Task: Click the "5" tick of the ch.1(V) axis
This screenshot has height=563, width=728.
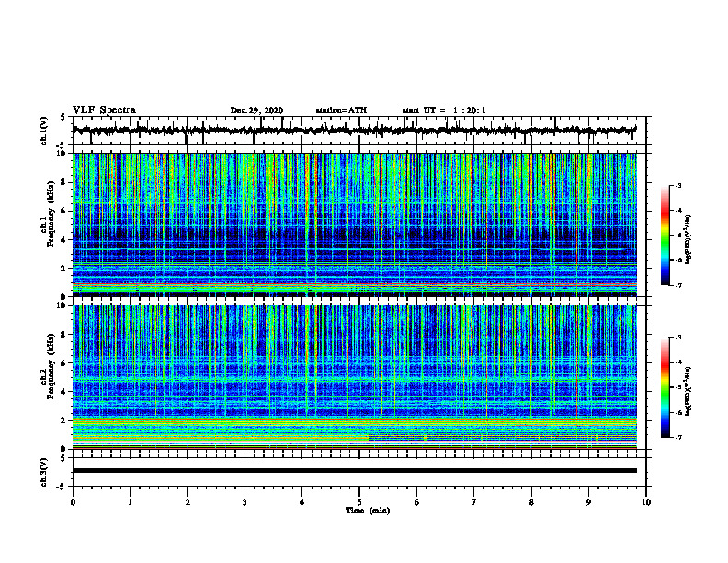Action: click(x=63, y=117)
